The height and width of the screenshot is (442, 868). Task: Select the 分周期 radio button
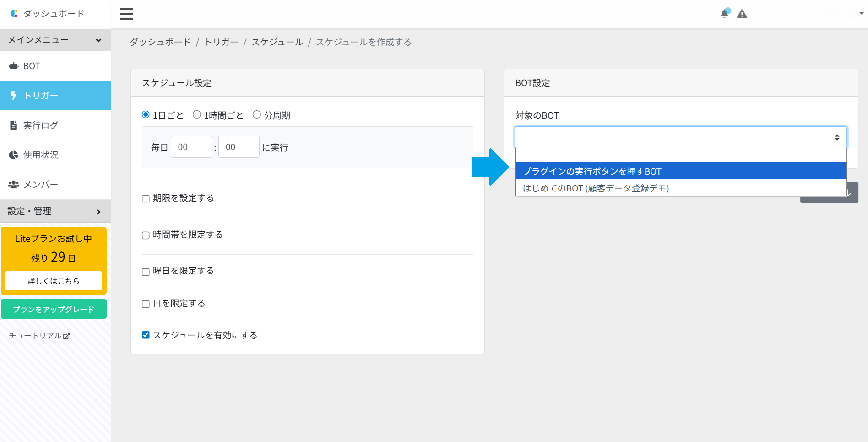257,115
